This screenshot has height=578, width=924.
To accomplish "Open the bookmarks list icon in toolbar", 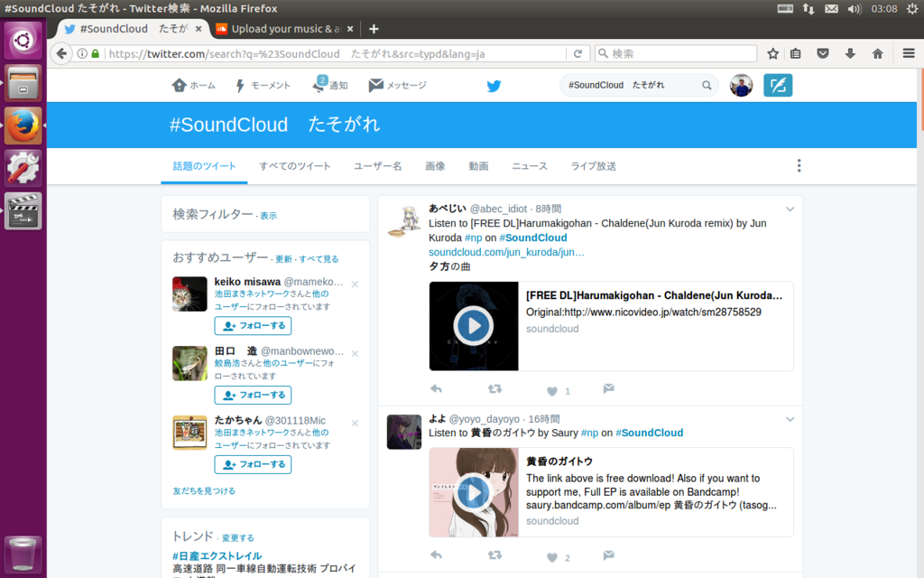I will click(796, 53).
